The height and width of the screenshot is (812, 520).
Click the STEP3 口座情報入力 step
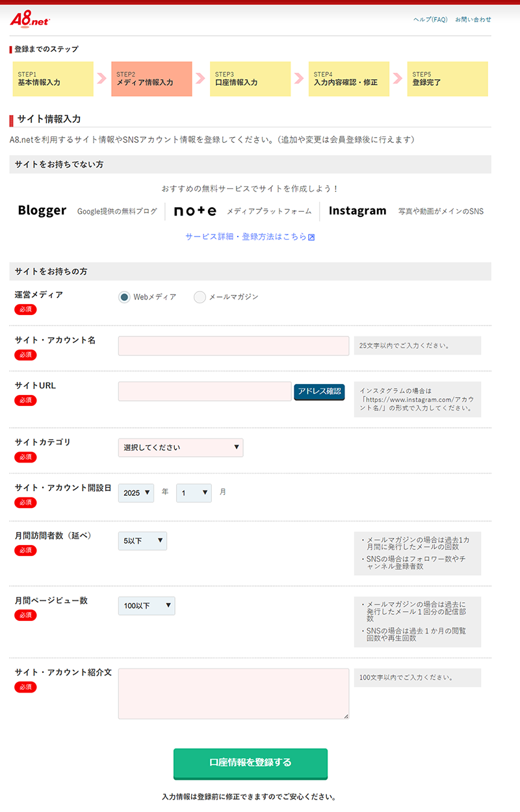point(250,79)
